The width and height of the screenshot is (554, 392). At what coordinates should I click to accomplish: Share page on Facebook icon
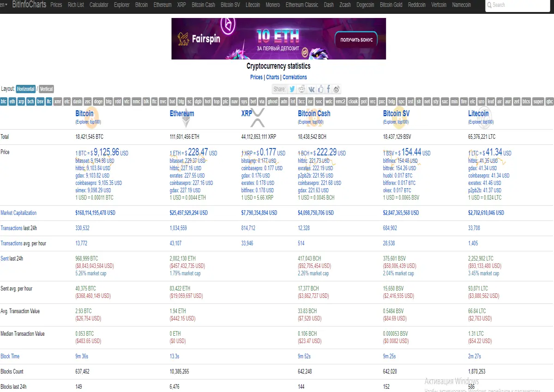(x=328, y=89)
